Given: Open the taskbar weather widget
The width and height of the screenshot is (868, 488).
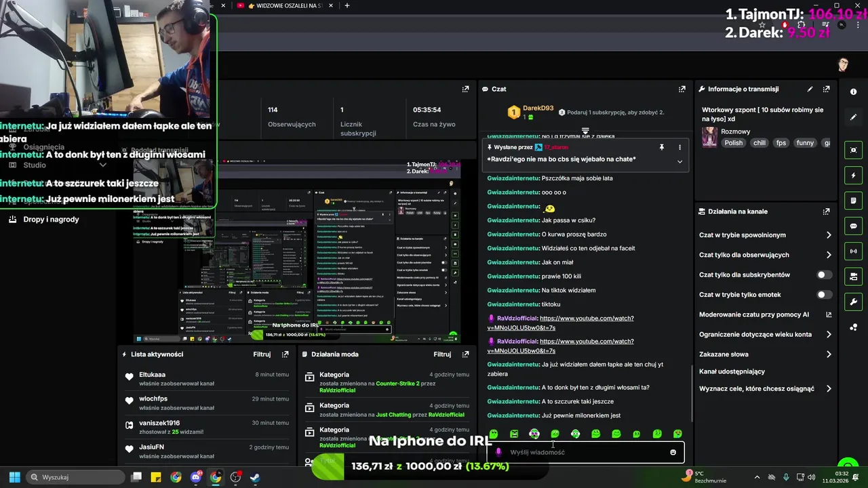Looking at the screenshot, I should click(705, 477).
